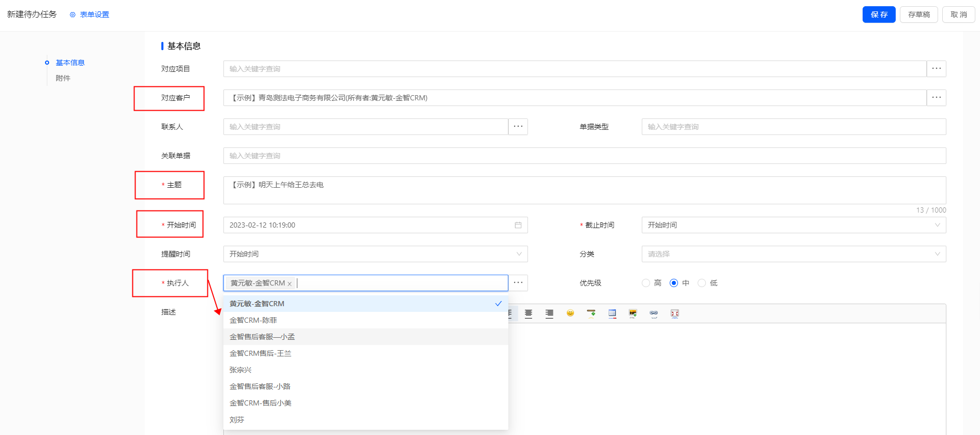980x435 pixels.
Task: Click into the 主题 text area
Action: tap(585, 190)
